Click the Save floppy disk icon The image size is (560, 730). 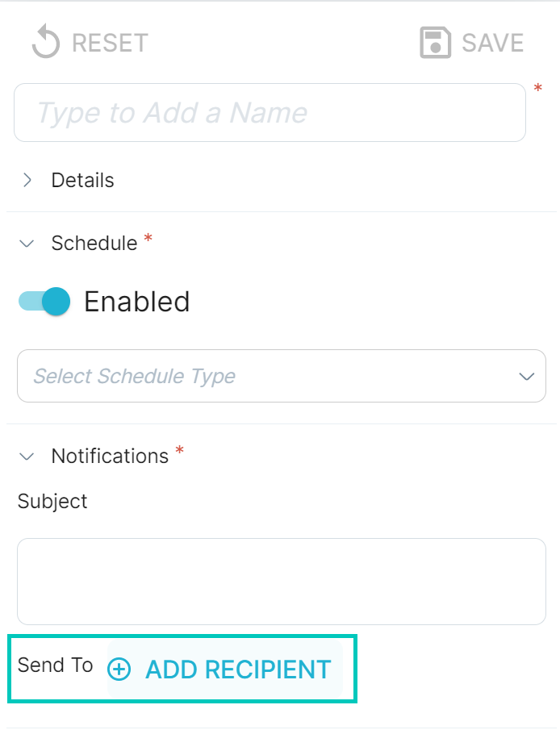(x=435, y=43)
